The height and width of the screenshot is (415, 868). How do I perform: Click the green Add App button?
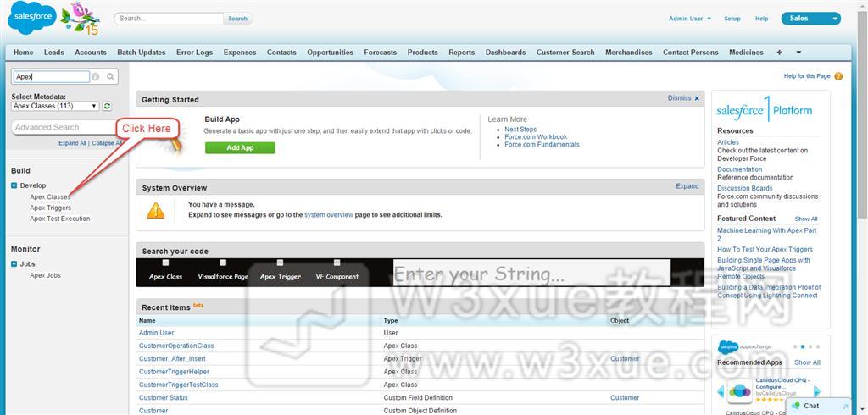point(240,147)
